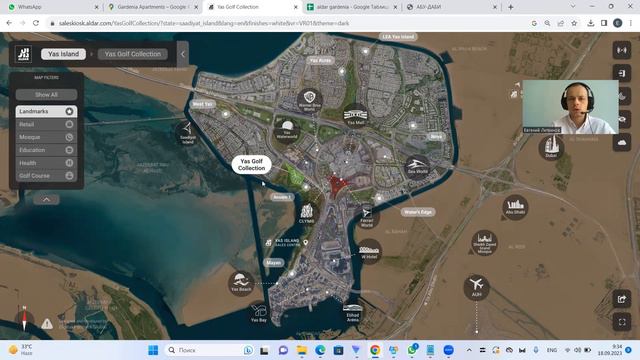Click Show All filters button

46,95
